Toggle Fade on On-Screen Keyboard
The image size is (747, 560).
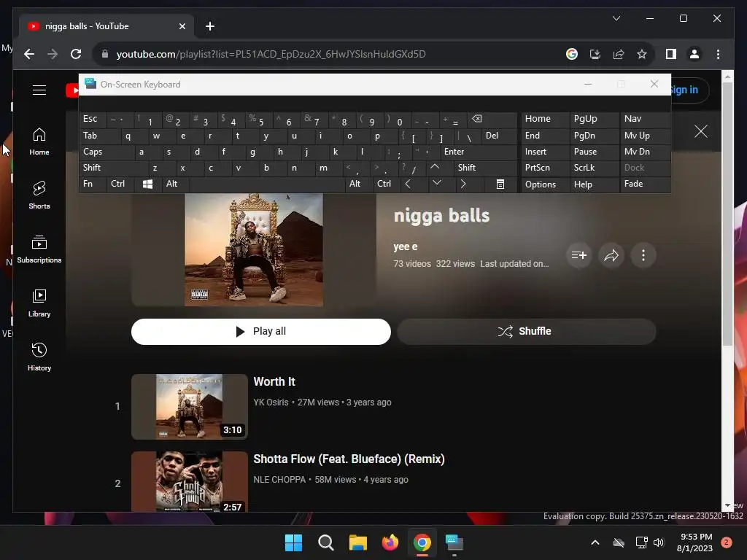pos(645,184)
